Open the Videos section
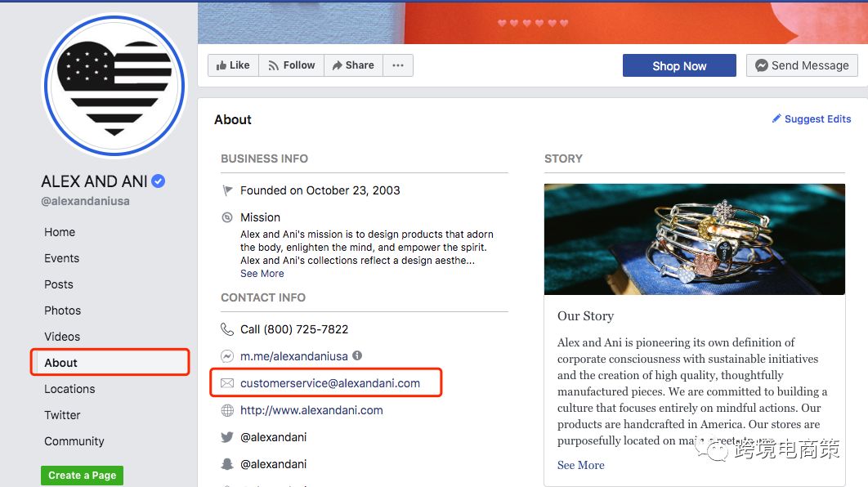This screenshot has width=868, height=487. point(62,337)
